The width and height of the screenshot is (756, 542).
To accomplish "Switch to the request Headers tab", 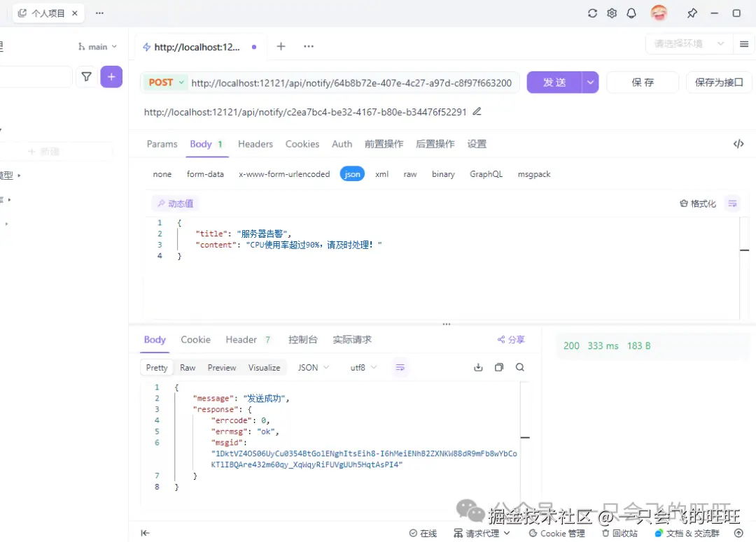I will coord(255,144).
